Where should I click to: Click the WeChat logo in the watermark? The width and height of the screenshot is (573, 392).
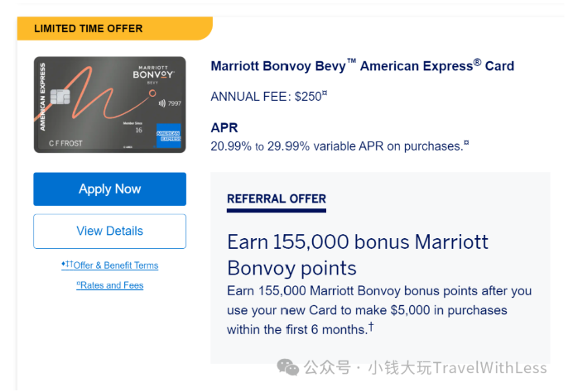point(289,367)
